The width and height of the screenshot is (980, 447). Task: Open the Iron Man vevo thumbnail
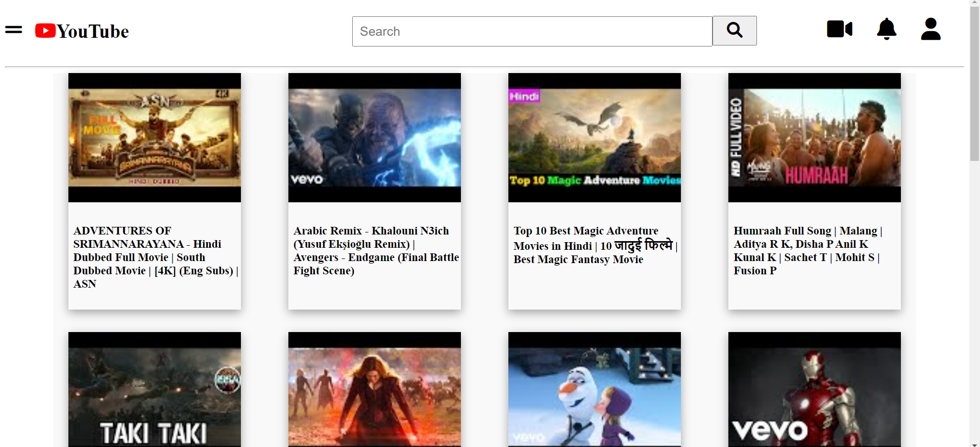click(815, 389)
